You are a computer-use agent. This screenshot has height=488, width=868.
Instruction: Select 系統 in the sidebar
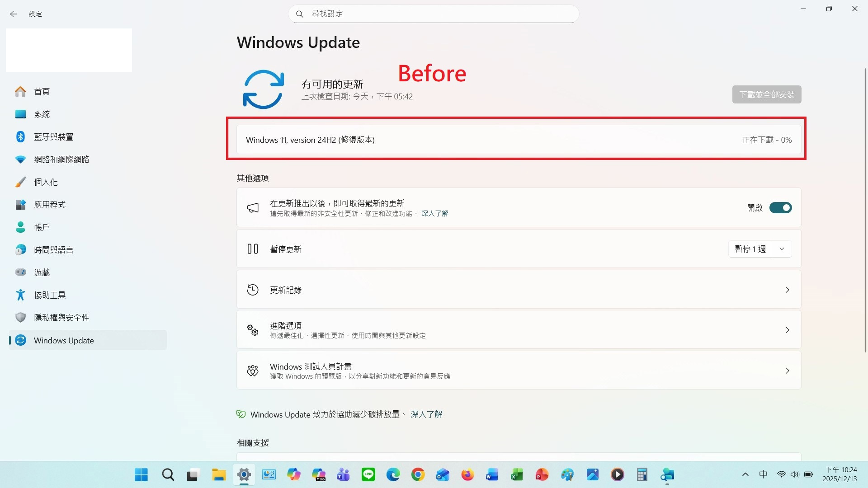click(x=88, y=114)
